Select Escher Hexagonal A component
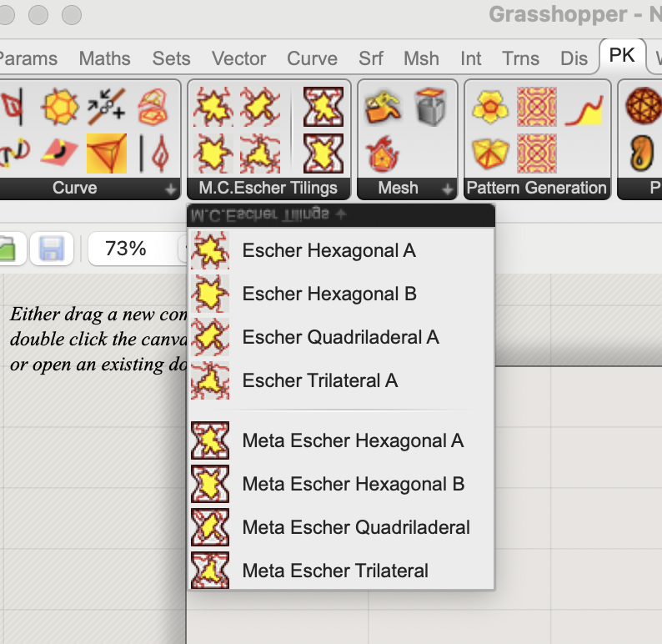Viewport: 662px width, 644px height. (x=328, y=250)
